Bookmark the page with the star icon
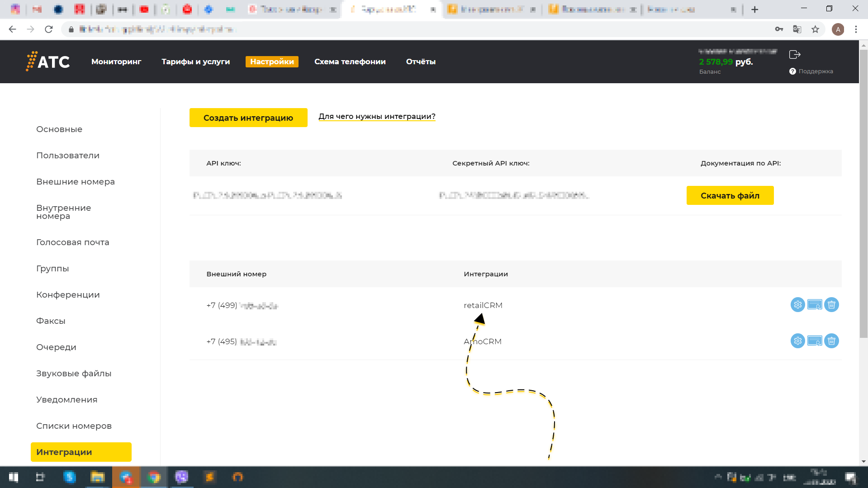Viewport: 868px width, 488px height. (x=815, y=29)
